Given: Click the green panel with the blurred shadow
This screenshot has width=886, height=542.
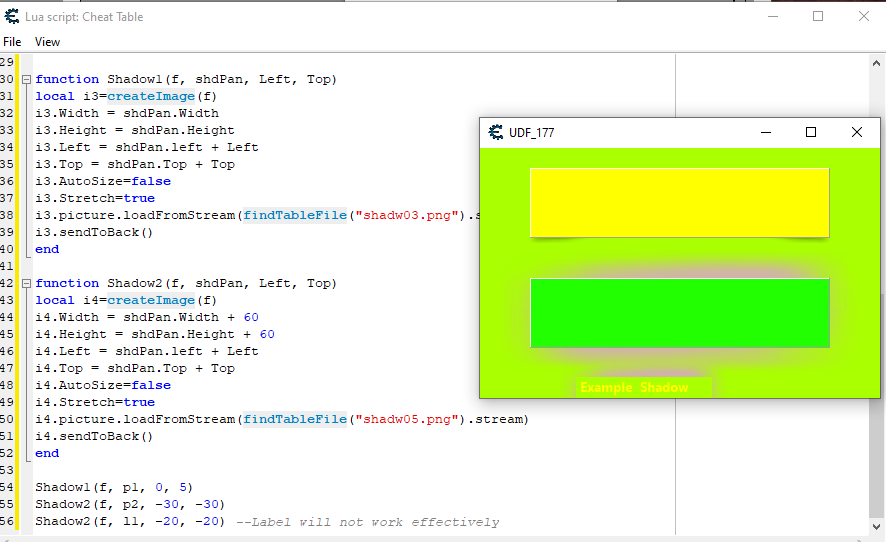Looking at the screenshot, I should click(x=679, y=312).
